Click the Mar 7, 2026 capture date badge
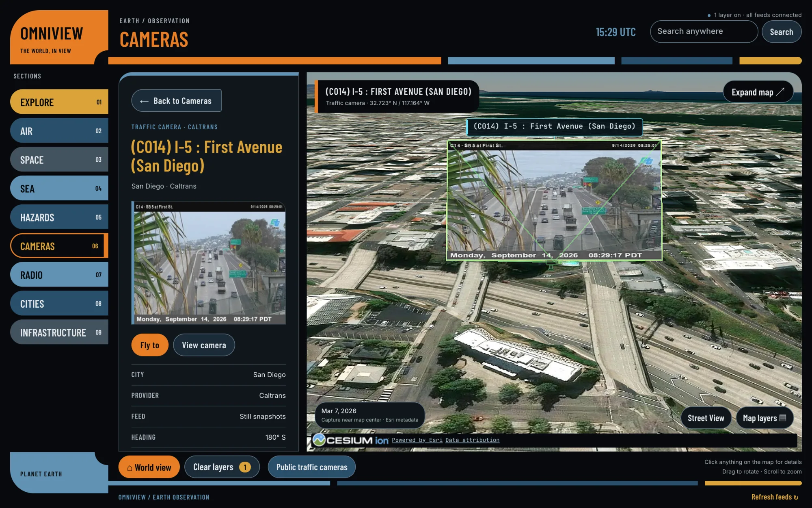This screenshot has width=812, height=508. coord(369,415)
